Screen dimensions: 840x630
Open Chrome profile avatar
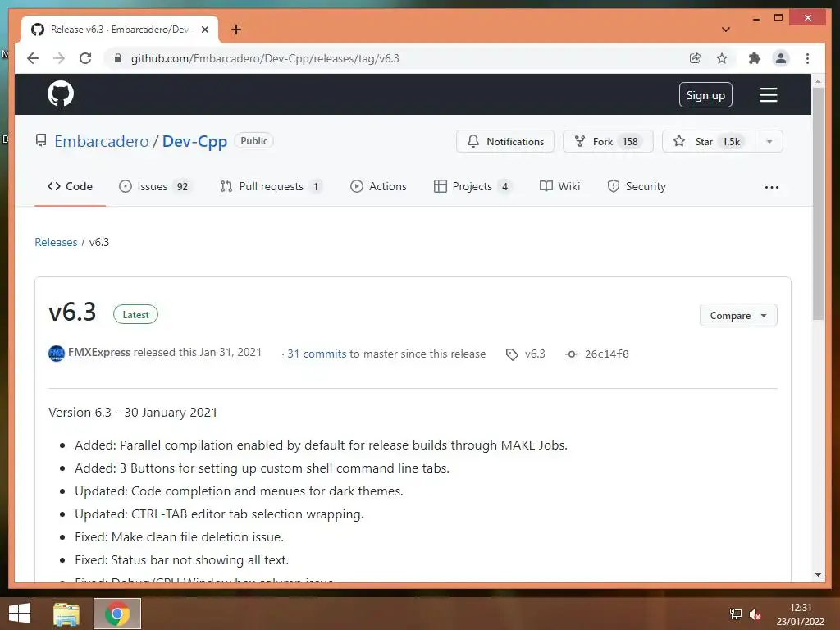pyautogui.click(x=781, y=58)
